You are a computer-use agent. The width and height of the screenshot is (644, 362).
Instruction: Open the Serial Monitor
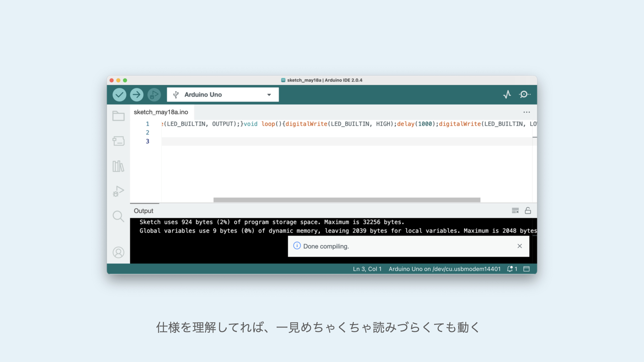[x=524, y=95]
